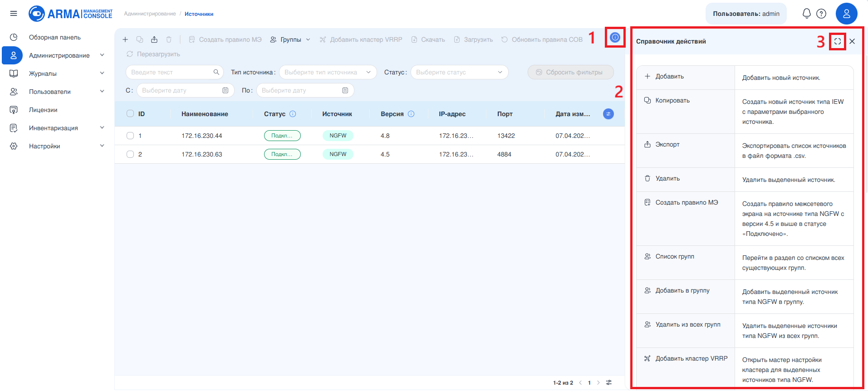
Task: Click the trash delete toolbar icon
Action: (x=169, y=39)
